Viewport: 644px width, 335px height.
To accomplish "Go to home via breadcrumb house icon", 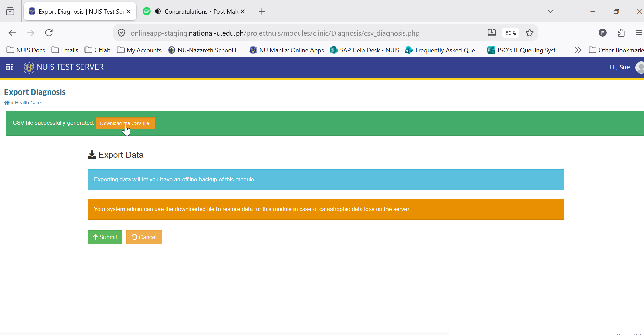I will [x=7, y=103].
